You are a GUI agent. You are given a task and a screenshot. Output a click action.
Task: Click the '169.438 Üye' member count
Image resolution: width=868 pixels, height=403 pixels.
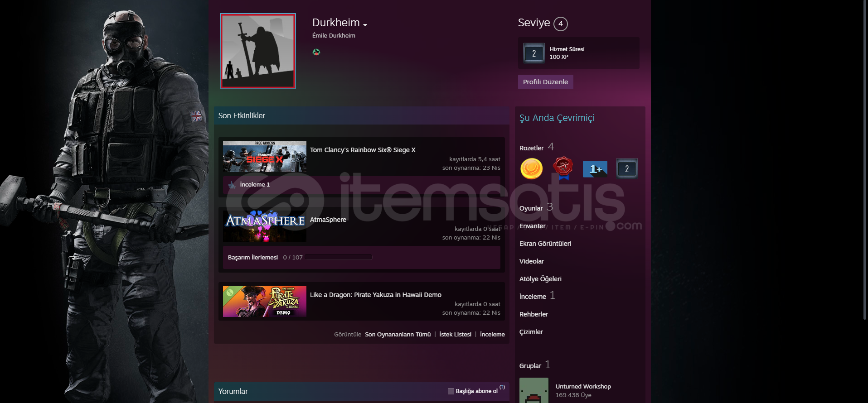pos(573,395)
